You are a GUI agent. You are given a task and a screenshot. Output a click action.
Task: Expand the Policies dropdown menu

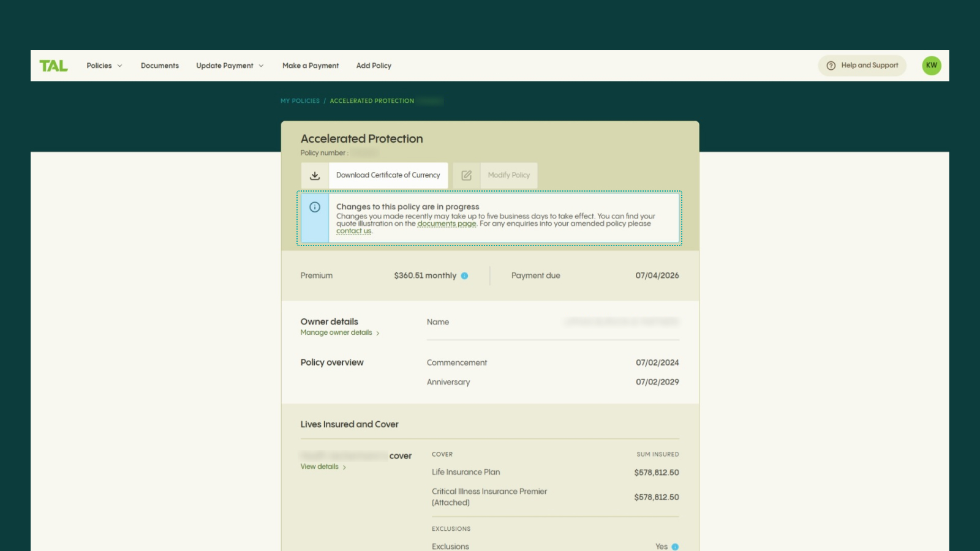(x=104, y=66)
